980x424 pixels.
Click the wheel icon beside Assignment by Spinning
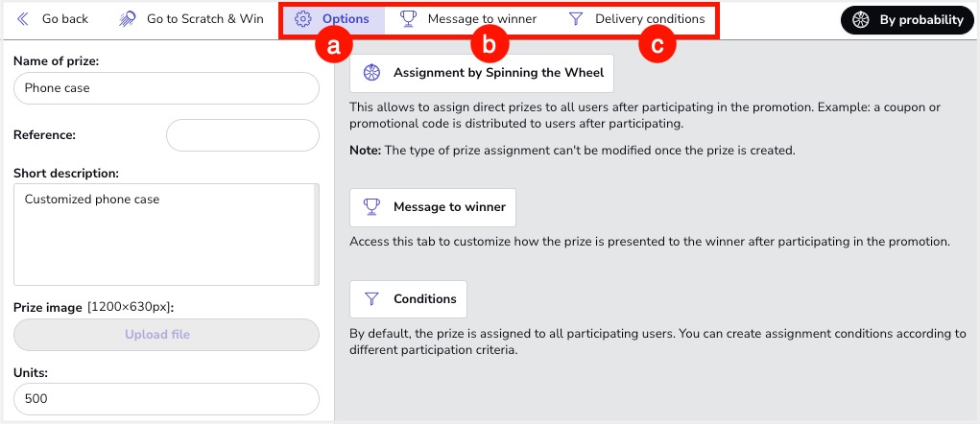click(373, 73)
